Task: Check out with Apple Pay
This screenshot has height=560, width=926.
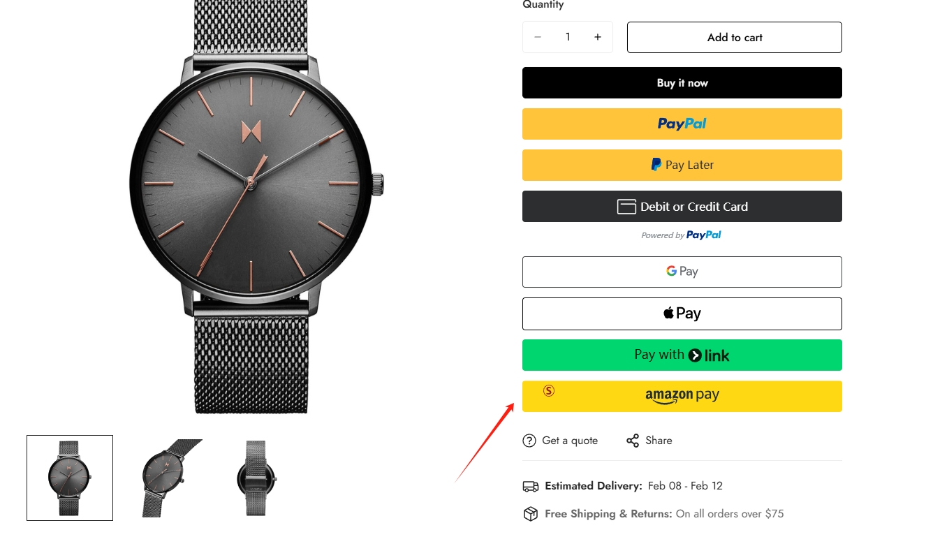Action: point(682,314)
